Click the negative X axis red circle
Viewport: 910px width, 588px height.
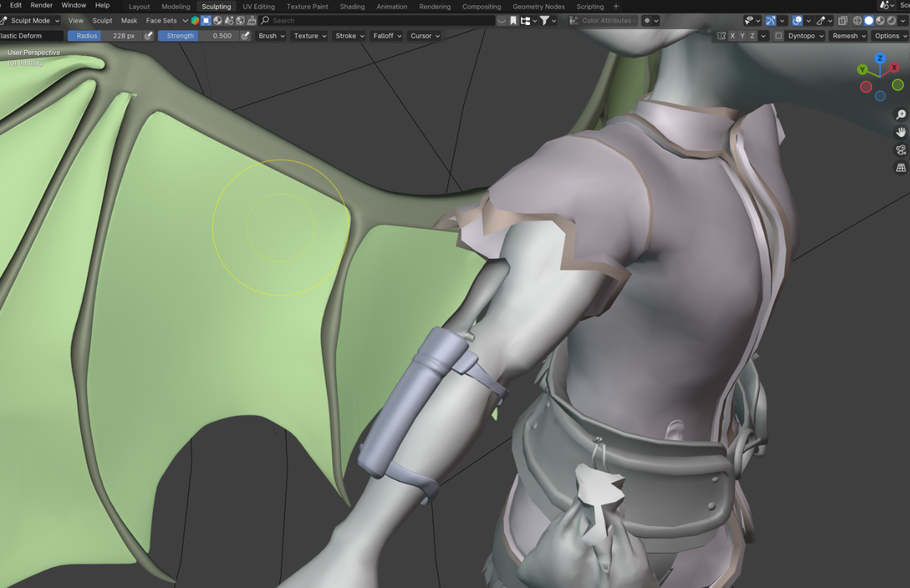(x=865, y=86)
